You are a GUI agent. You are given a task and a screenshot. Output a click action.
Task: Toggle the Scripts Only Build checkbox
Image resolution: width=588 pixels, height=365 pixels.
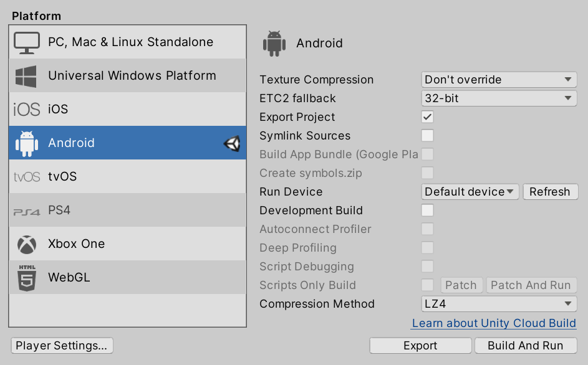428,285
